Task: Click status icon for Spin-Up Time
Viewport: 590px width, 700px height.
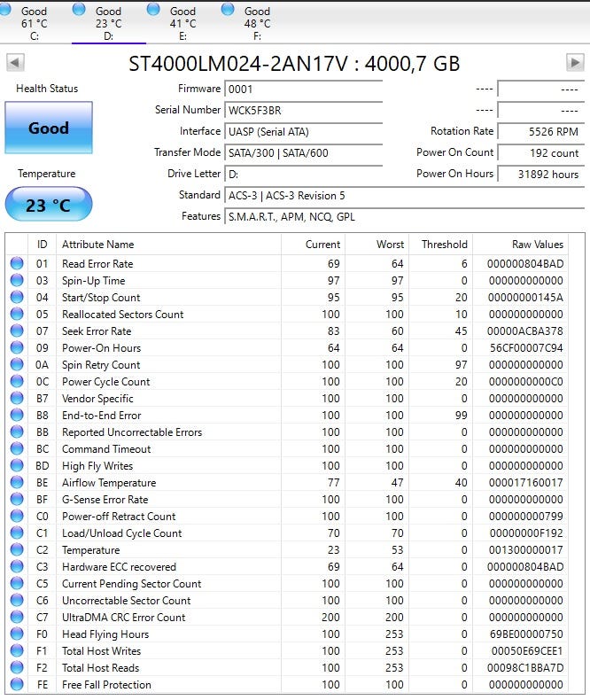Action: (17, 280)
